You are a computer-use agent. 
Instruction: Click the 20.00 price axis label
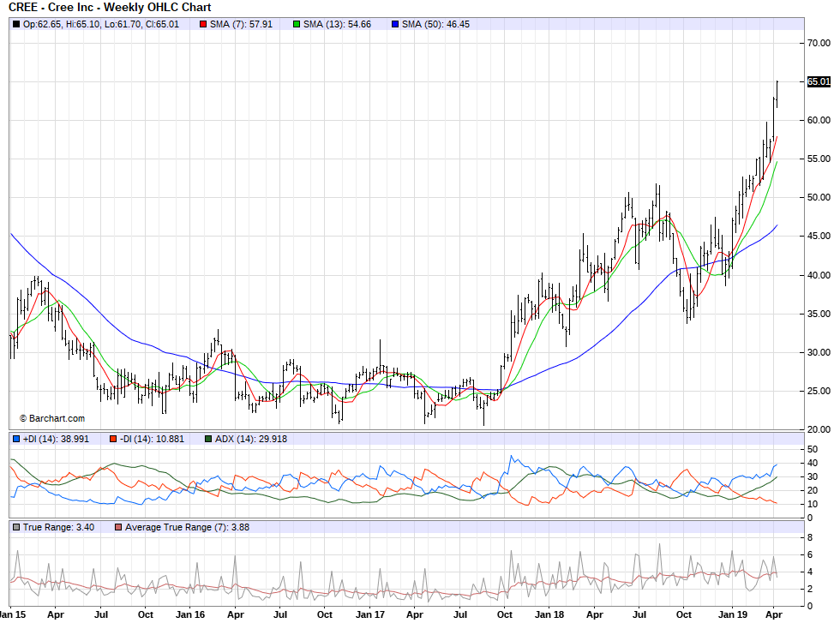coord(819,429)
